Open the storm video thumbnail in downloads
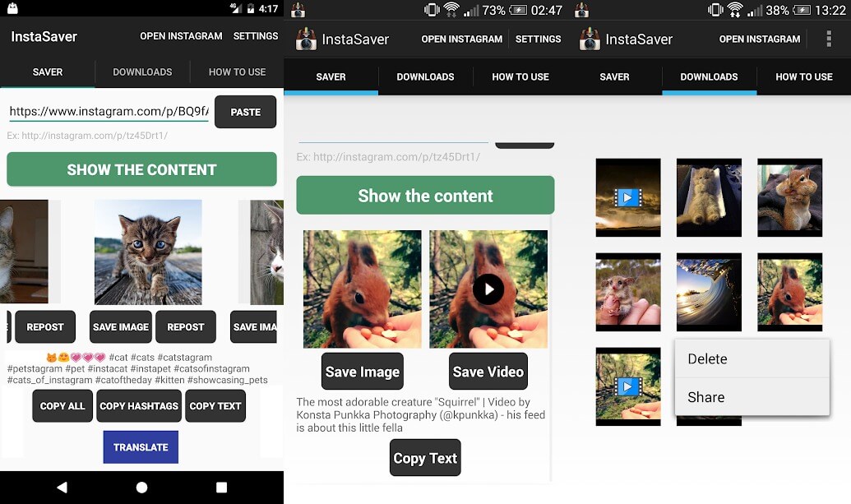 (x=627, y=197)
